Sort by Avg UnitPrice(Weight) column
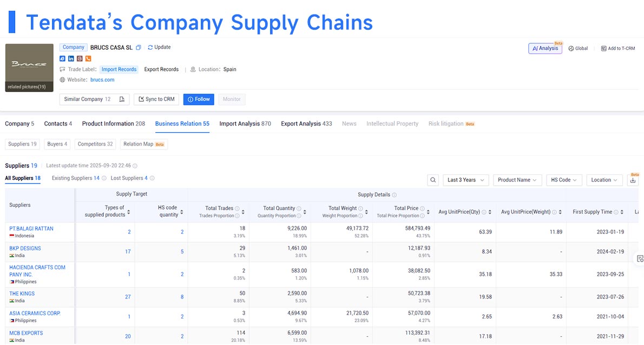This screenshot has height=345, width=644. click(x=560, y=212)
